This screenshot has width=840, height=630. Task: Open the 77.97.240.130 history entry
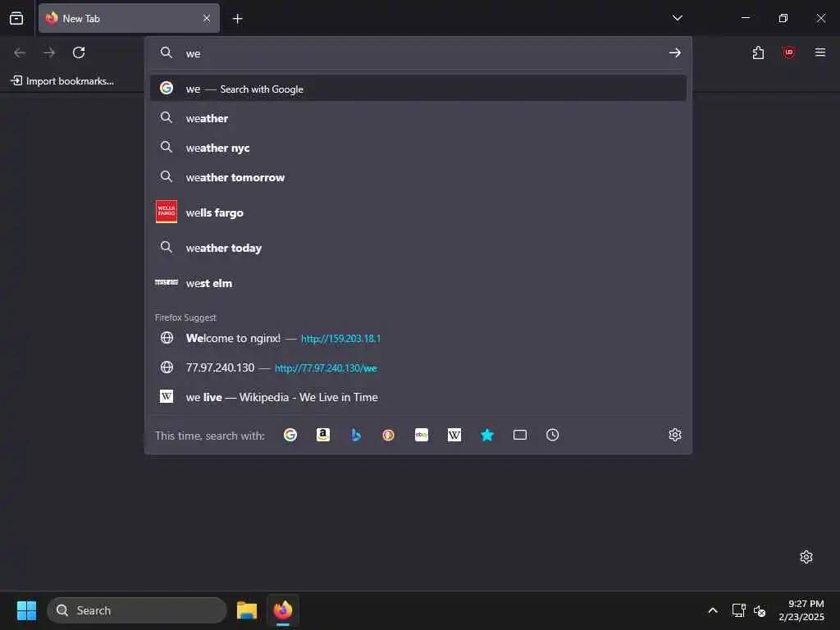[418, 367]
